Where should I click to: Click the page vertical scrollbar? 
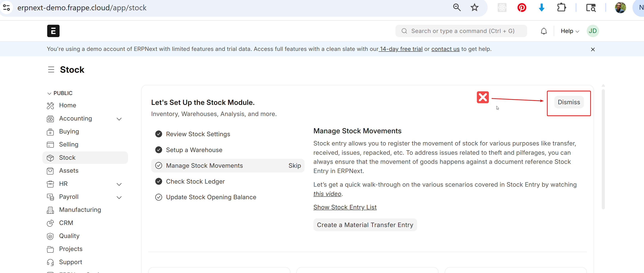(x=603, y=149)
